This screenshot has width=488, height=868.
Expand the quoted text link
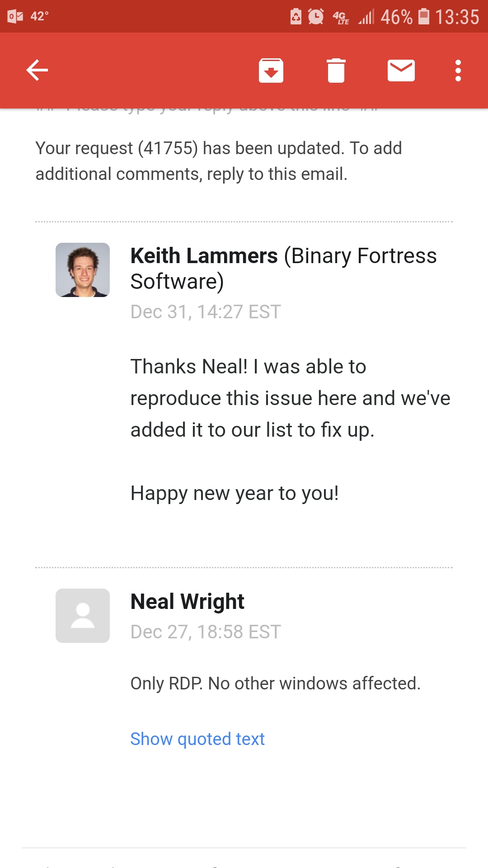(197, 739)
